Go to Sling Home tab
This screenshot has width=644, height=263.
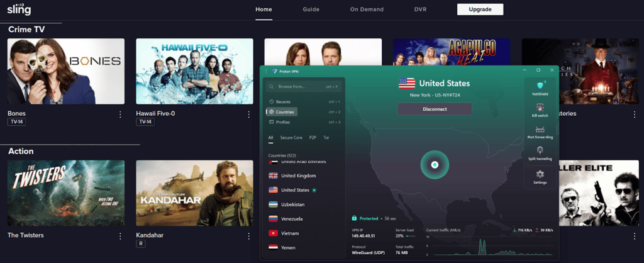(264, 9)
